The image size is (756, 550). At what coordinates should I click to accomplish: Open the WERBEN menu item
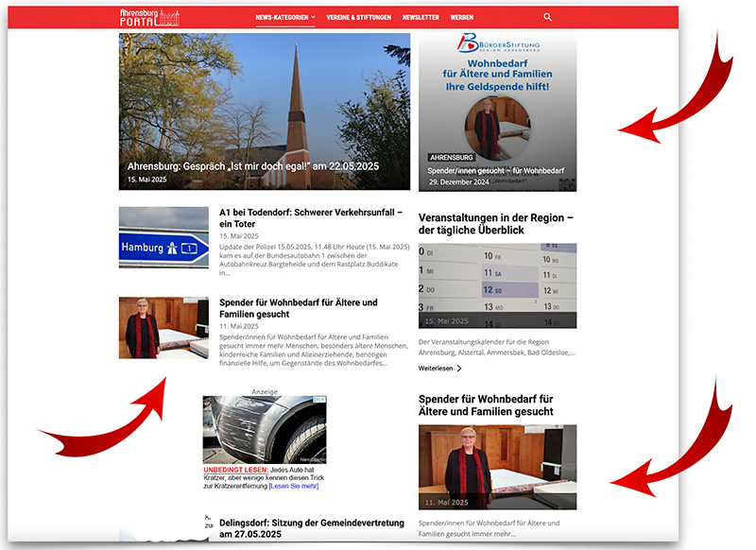(x=462, y=17)
